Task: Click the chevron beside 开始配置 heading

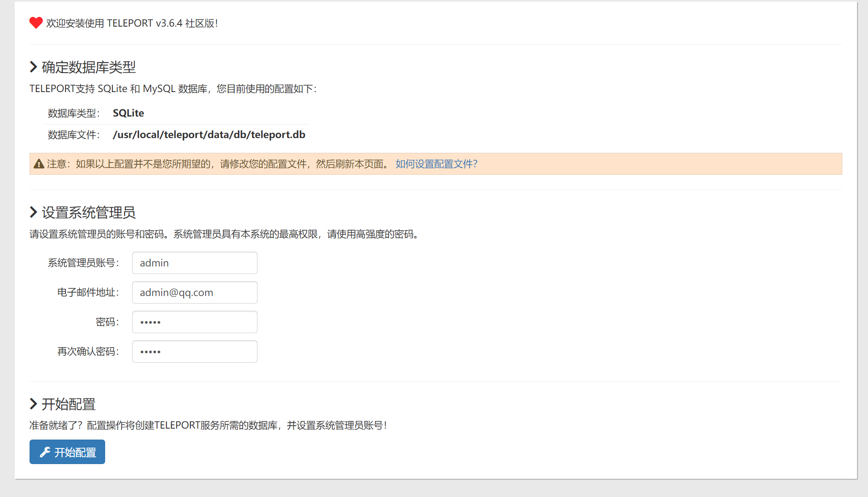Action: click(x=33, y=404)
